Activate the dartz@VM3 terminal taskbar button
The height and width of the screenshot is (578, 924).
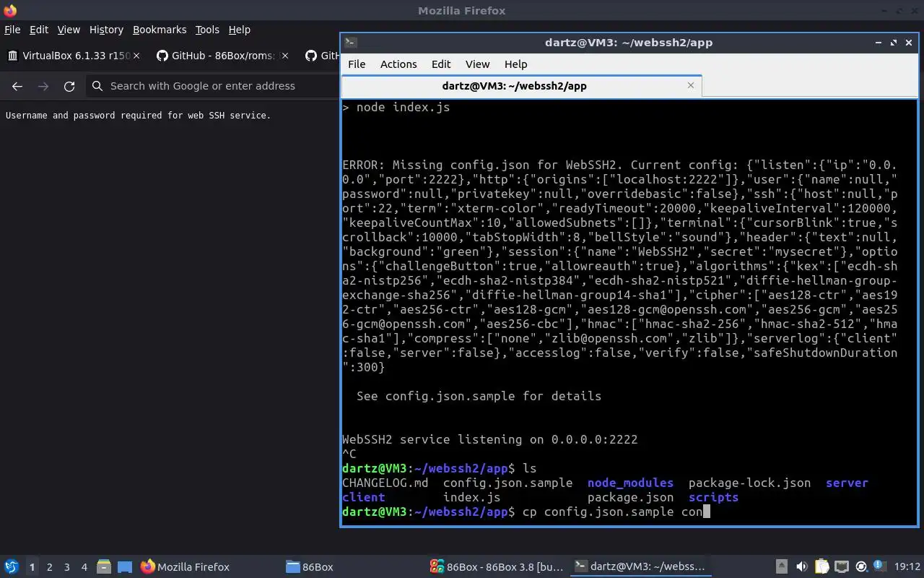pos(641,567)
